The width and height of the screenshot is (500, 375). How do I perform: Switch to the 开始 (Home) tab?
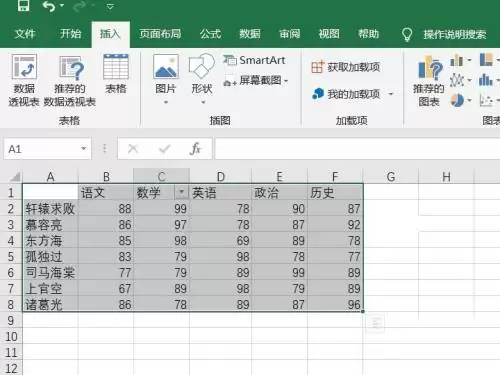(70, 34)
